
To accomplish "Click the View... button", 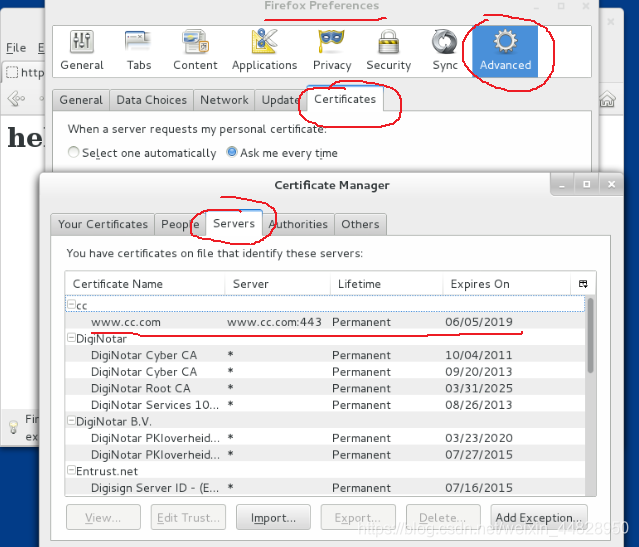I will tap(103, 518).
